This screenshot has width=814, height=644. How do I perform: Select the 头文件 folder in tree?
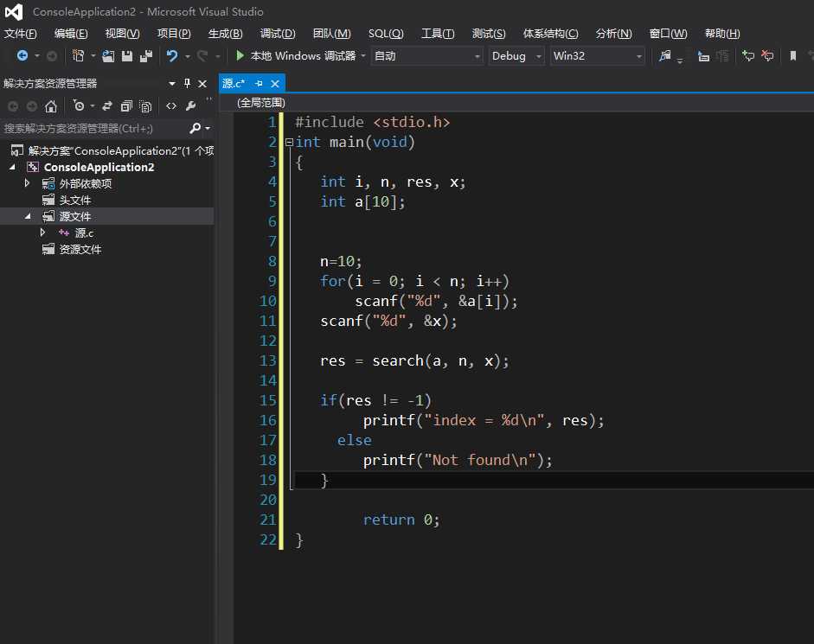click(74, 200)
